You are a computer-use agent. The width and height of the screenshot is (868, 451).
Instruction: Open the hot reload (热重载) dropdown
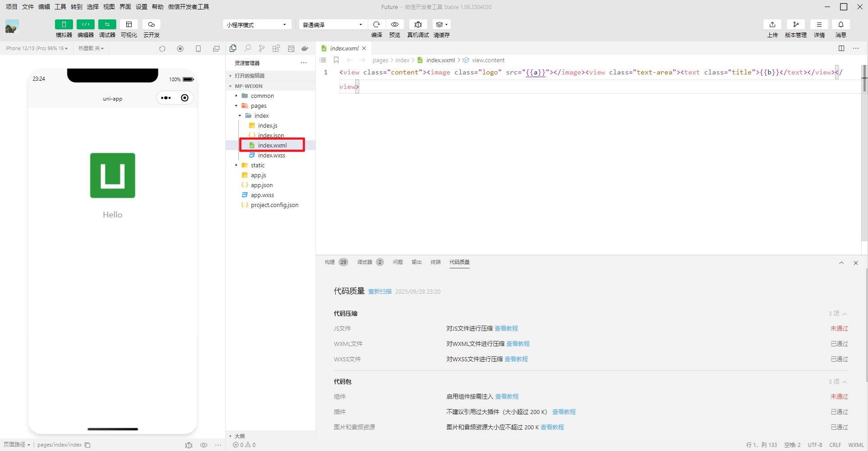click(x=91, y=48)
